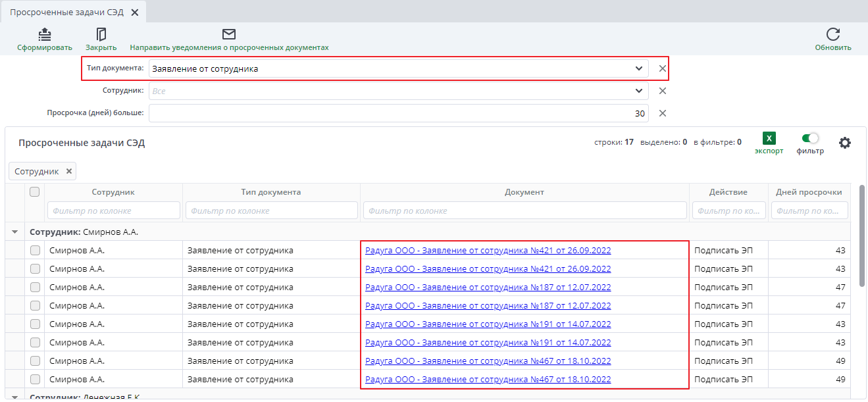The image size is (868, 402).
Task: Expand the Сотрудник dropdown list
Action: tap(638, 91)
